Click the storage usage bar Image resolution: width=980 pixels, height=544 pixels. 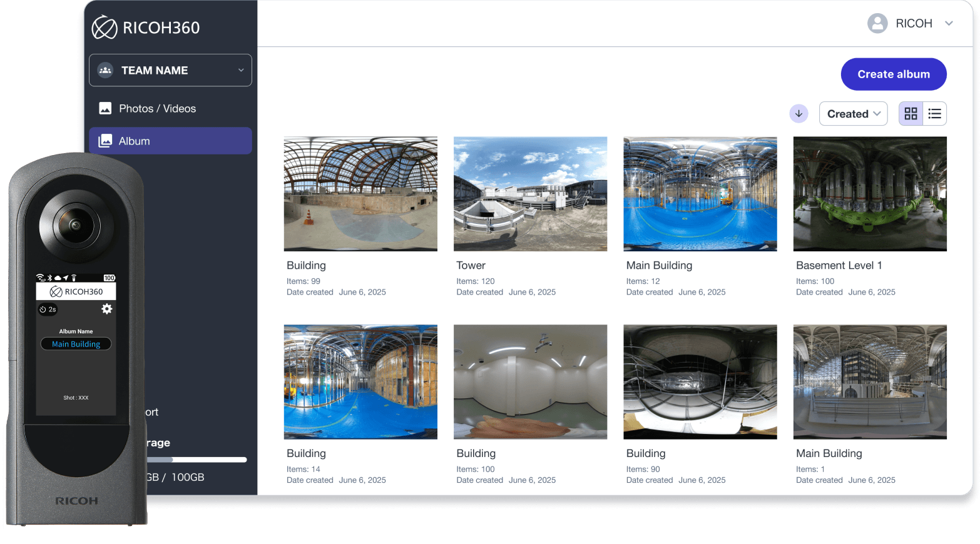[197, 460]
